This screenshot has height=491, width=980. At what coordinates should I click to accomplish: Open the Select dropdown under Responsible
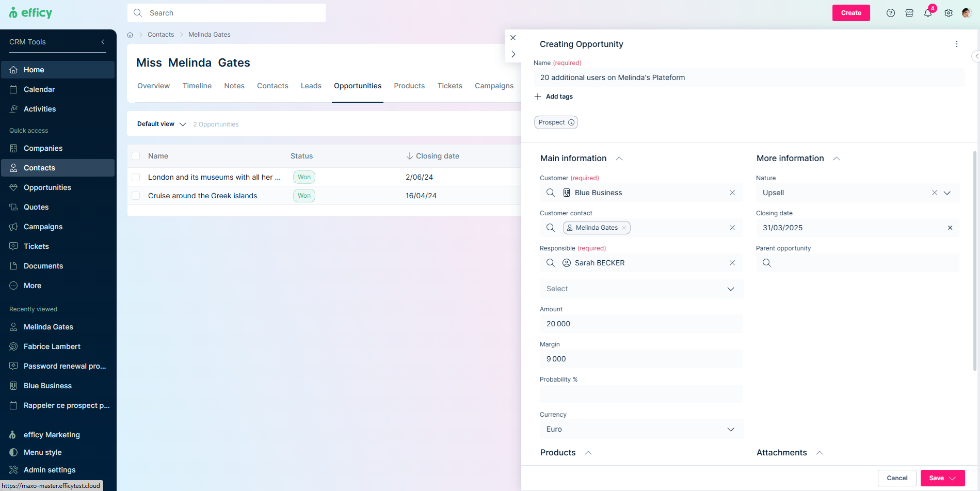coord(641,289)
